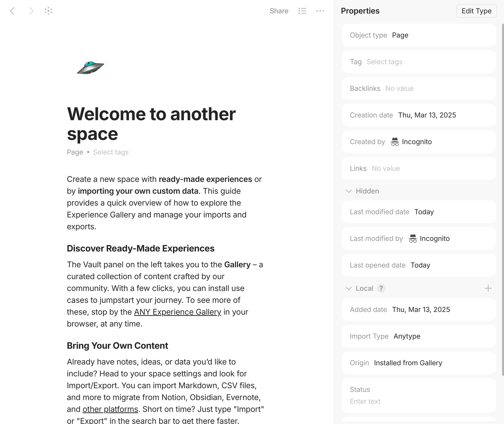
Task: Click Select tags under the page title
Action: [111, 152]
